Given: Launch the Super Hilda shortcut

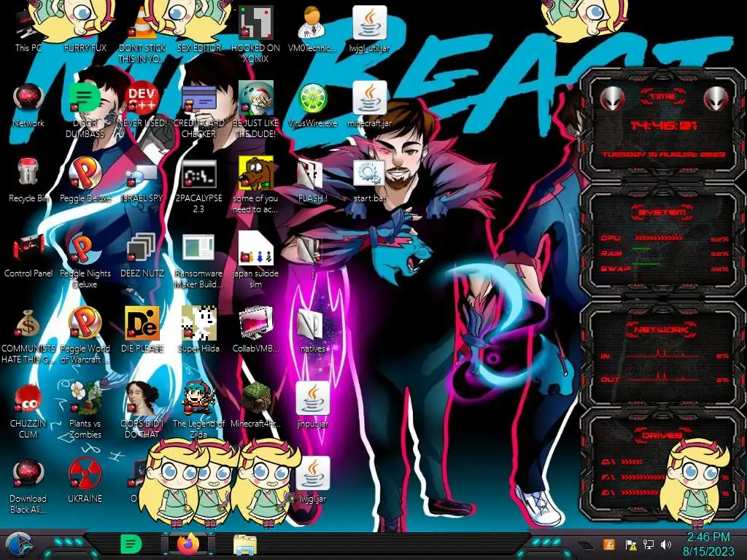Looking at the screenshot, I should [x=198, y=330].
